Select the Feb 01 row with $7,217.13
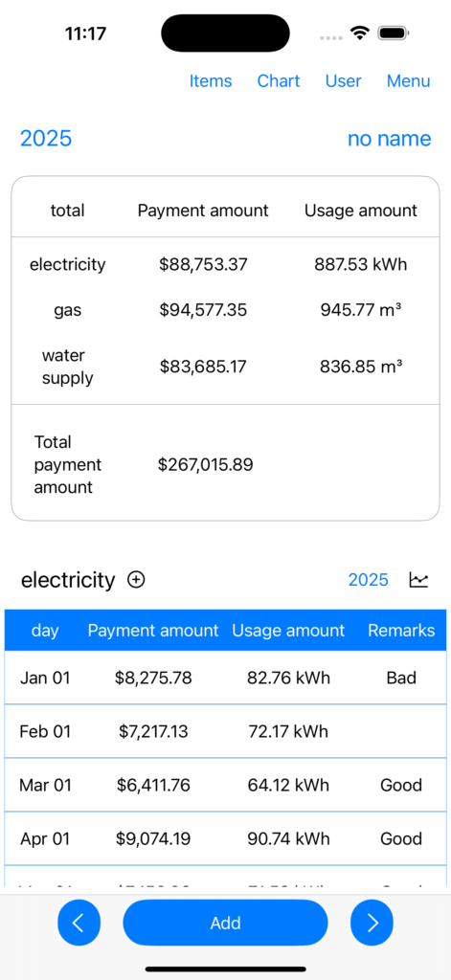 [225, 731]
